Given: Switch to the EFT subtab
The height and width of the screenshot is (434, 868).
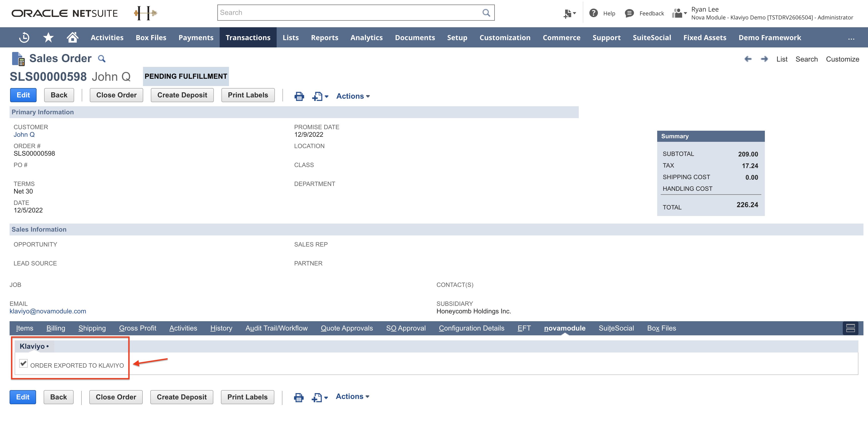Looking at the screenshot, I should pyautogui.click(x=524, y=328).
